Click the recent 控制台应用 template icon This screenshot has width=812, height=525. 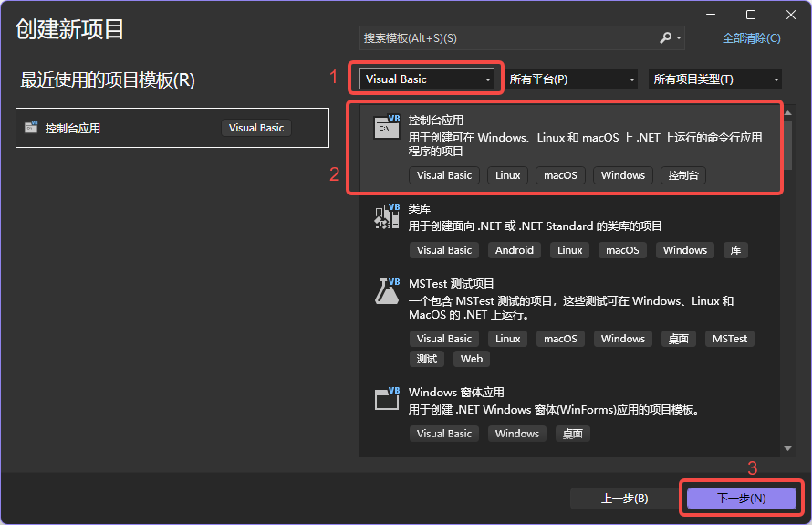click(x=31, y=128)
